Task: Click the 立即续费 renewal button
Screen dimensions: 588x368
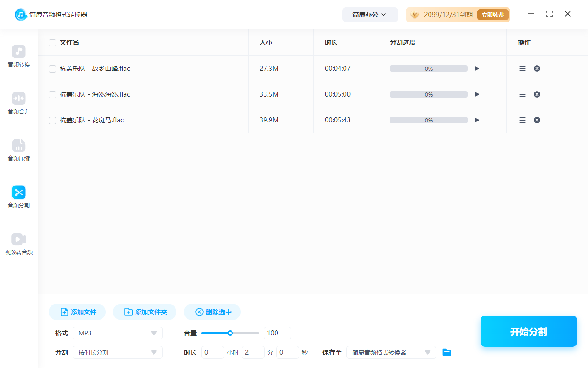Action: click(x=492, y=14)
